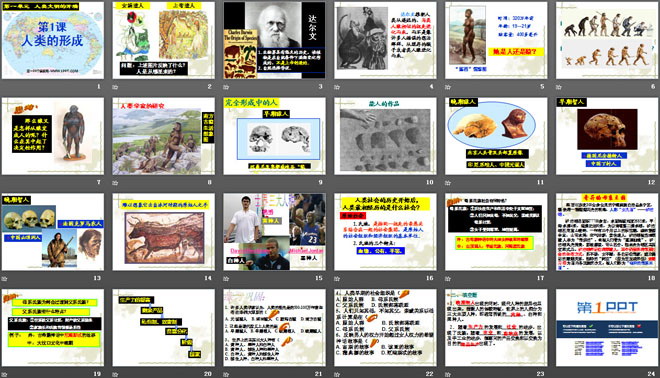Click the animation star icon under slide 20

115,374
